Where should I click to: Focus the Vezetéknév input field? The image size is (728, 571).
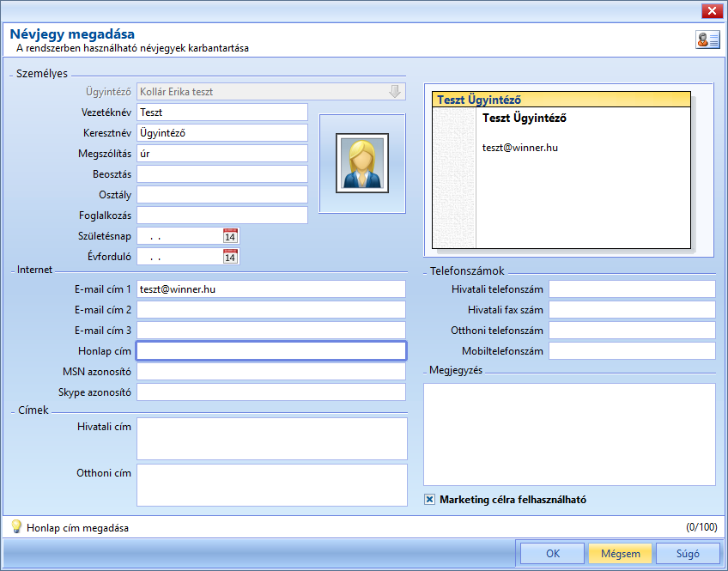222,112
